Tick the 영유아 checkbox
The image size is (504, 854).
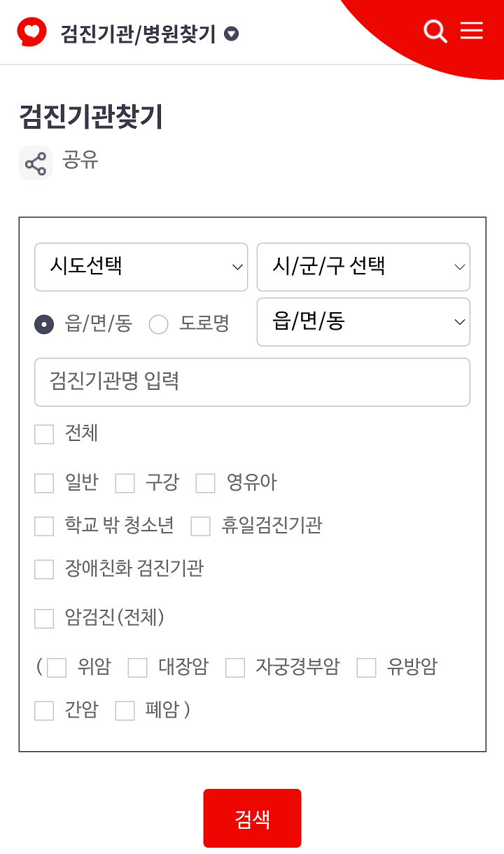[205, 483]
